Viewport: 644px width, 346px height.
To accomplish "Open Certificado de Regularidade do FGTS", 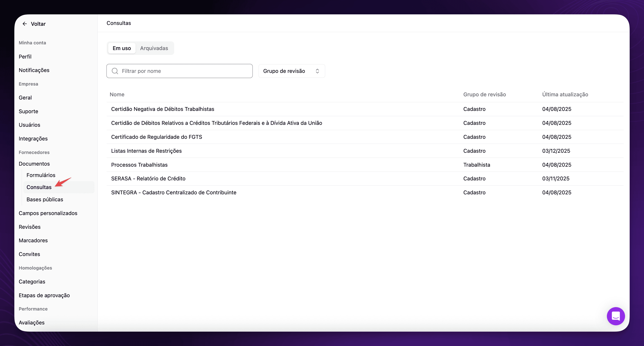I will (x=156, y=137).
